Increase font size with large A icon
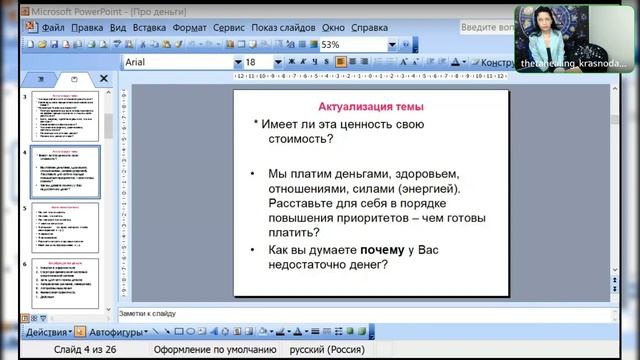Image resolution: width=640 pixels, height=360 pixels. tap(403, 62)
